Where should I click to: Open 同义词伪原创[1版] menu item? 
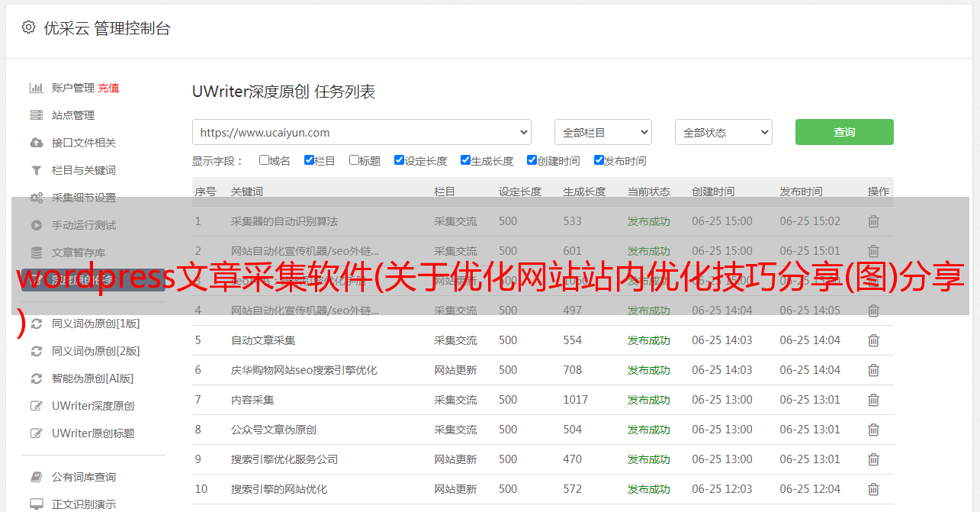click(x=95, y=324)
